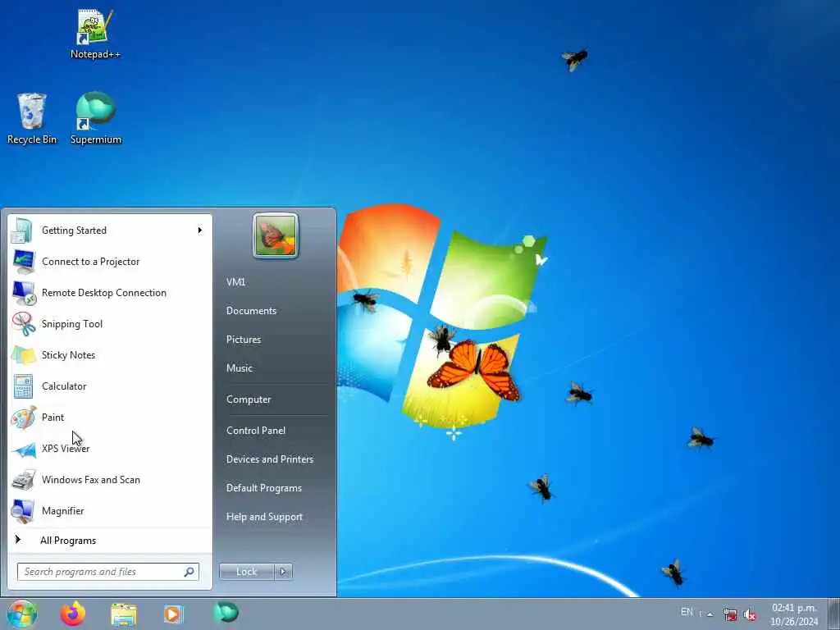The width and height of the screenshot is (840, 630).
Task: Click the Connect to a Projector label
Action: 90,262
